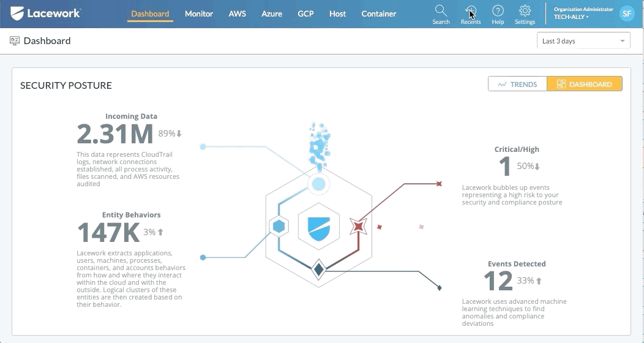The width and height of the screenshot is (644, 343).
Task: Click the red star critical event node
Action: pyautogui.click(x=358, y=227)
